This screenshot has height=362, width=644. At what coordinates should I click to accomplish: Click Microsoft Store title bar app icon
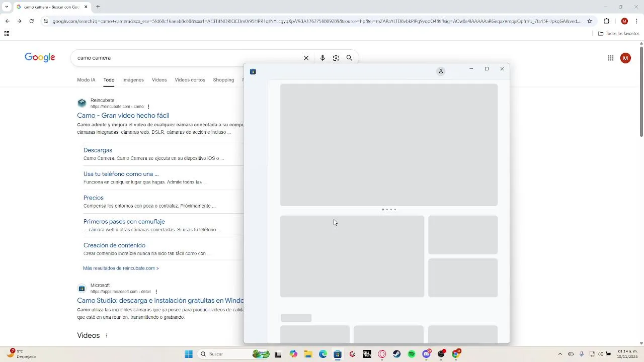[x=253, y=72]
